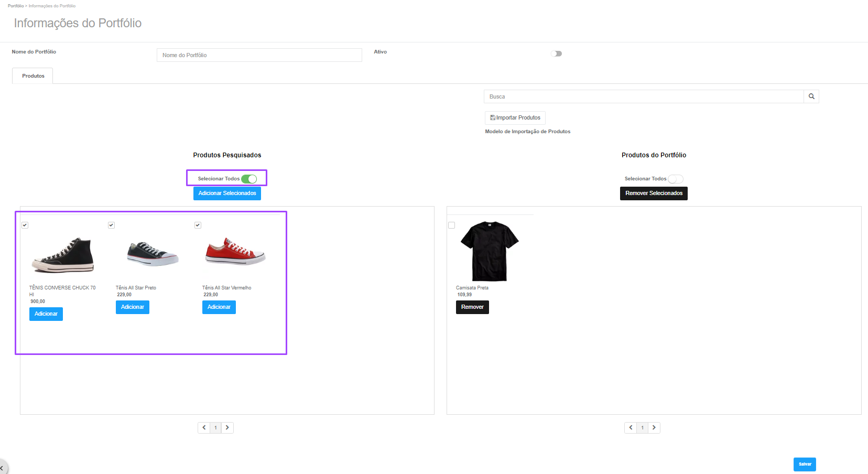The image size is (868, 474).
Task: Uncheck the TÊNIS CONVERSE CHUCK 70 HI checkbox
Action: coord(25,225)
